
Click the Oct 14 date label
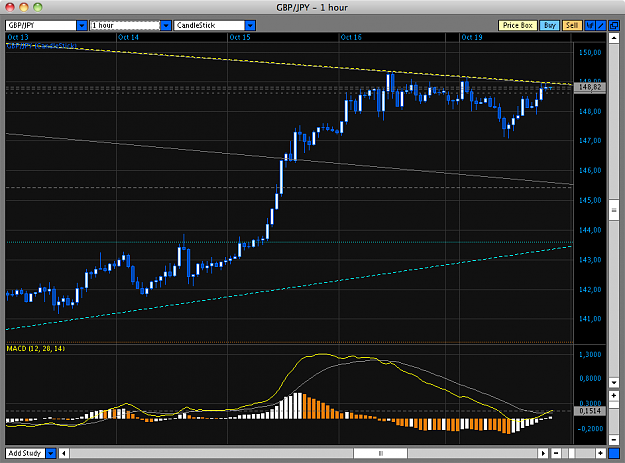point(128,37)
